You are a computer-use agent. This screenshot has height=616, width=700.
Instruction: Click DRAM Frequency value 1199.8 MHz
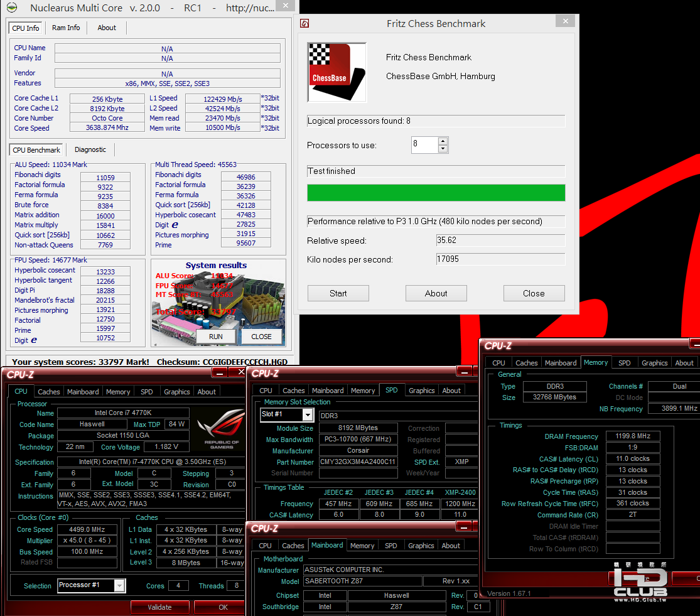click(633, 436)
